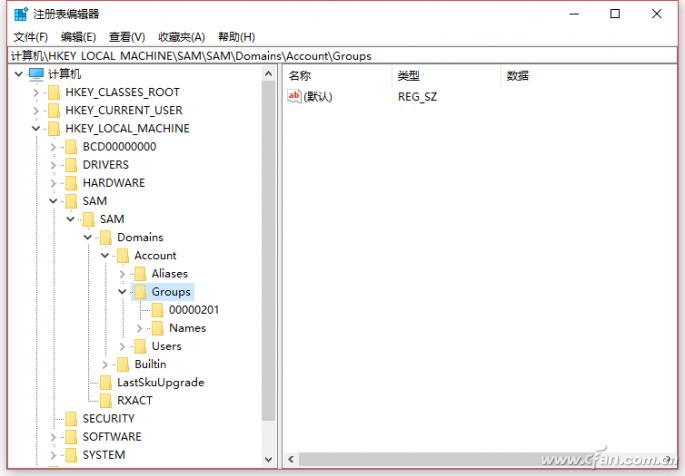The image size is (685, 476).
Task: Expand the SYSTEM key chevron
Action: point(53,455)
